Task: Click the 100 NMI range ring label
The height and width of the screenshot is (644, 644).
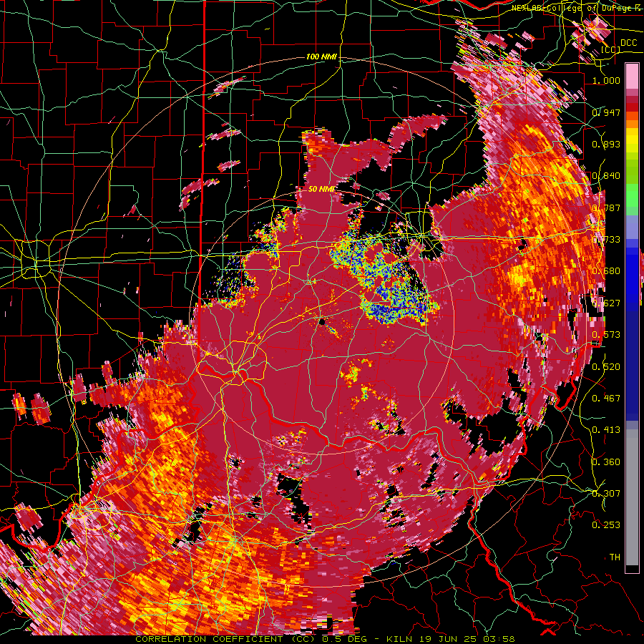Action: tap(321, 57)
